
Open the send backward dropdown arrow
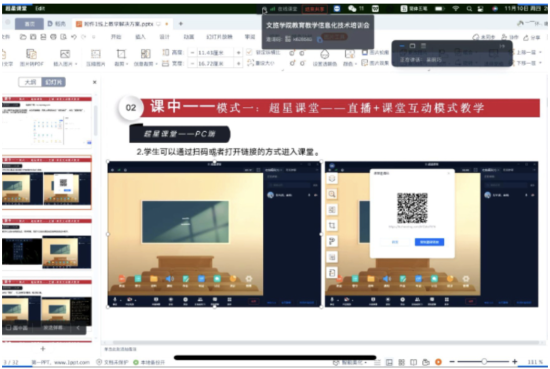click(541, 63)
